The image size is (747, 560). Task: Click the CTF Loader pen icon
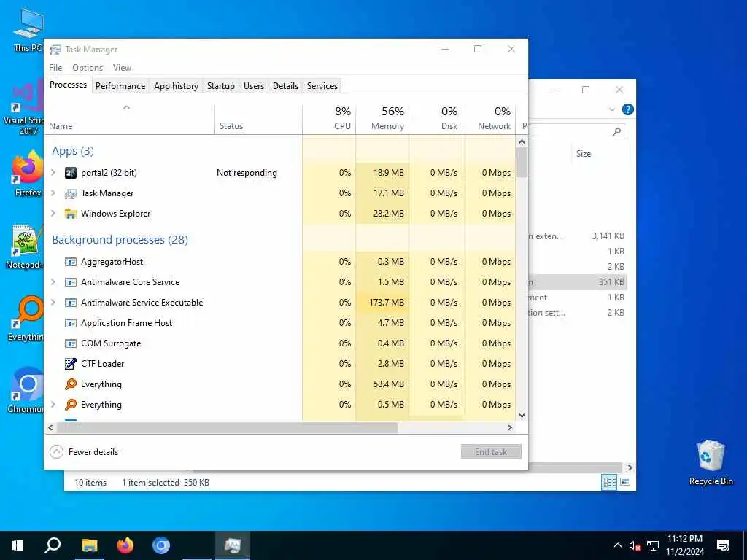click(71, 364)
